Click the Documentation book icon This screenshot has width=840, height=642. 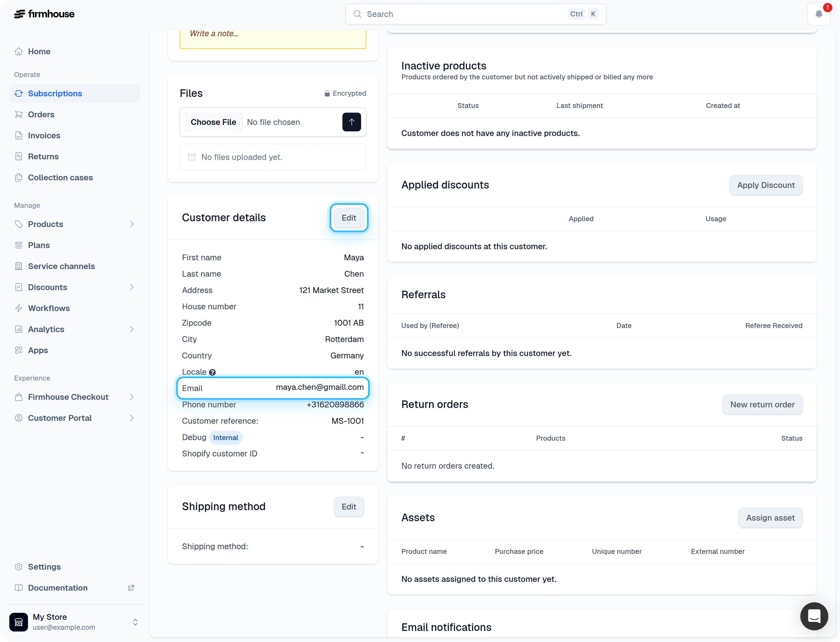coord(19,587)
